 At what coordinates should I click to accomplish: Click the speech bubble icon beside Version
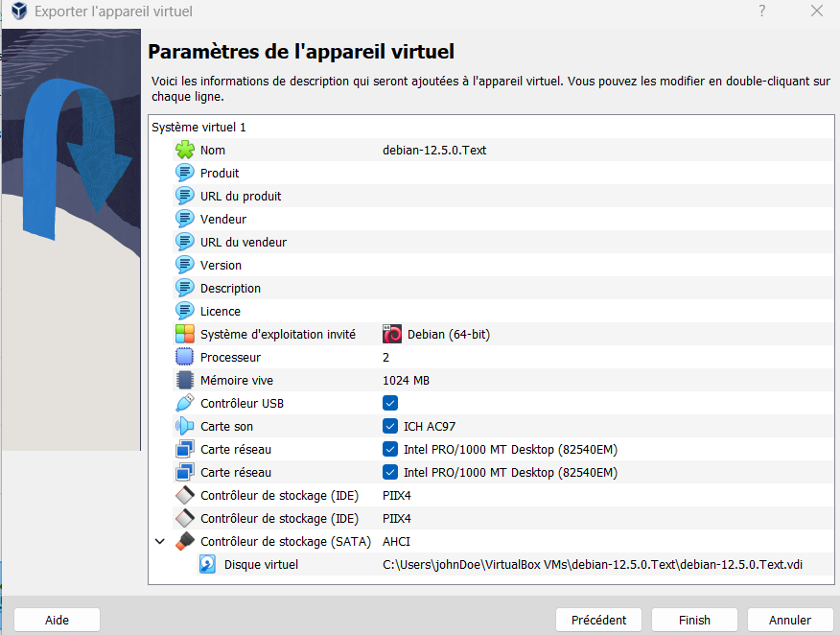pyautogui.click(x=185, y=266)
